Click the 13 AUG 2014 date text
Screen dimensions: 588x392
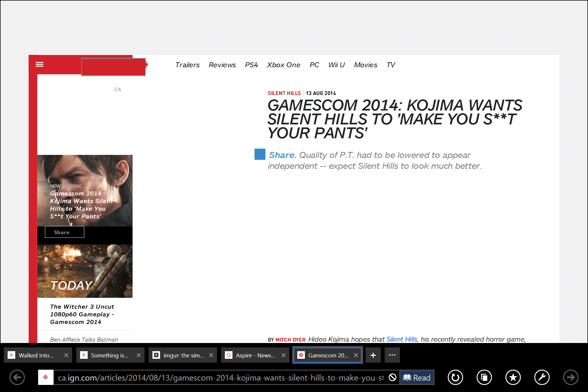click(x=321, y=93)
